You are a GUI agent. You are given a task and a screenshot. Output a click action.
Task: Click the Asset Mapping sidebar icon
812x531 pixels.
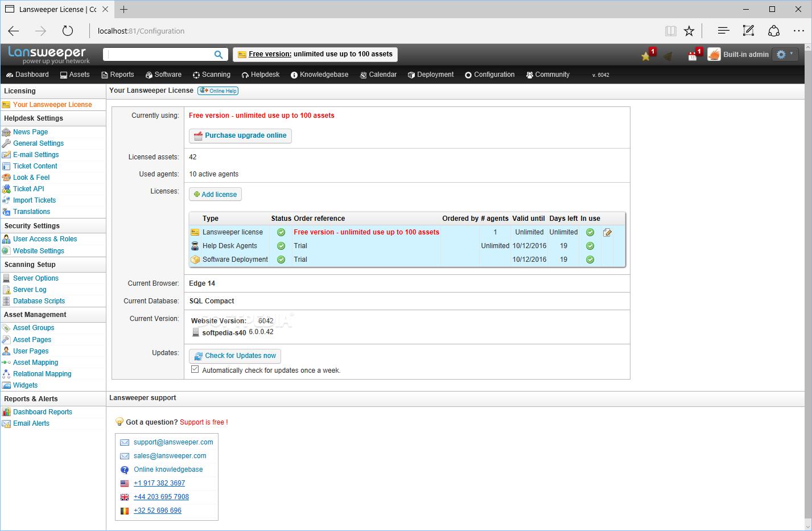coord(6,363)
